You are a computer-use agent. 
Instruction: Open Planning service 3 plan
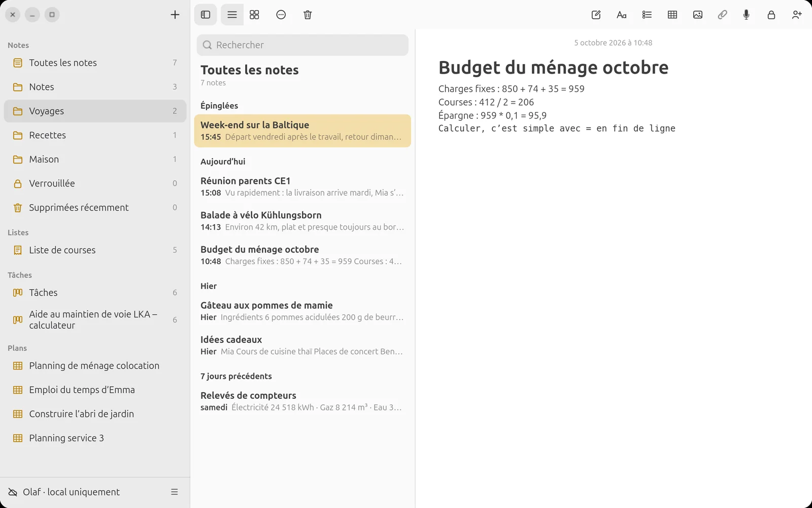[x=95, y=438]
